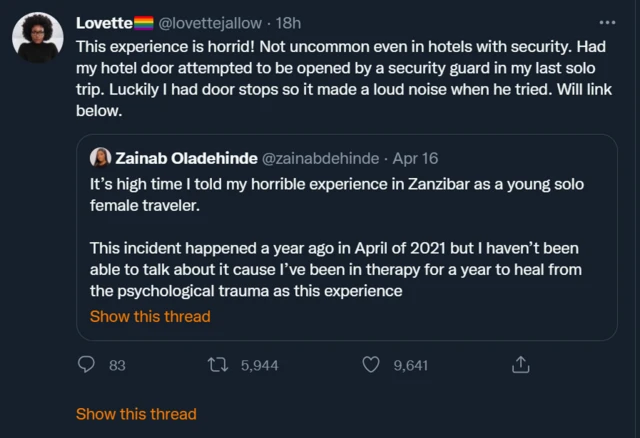This screenshot has width=640, height=438.
Task: Click the share upload icon
Action: (x=520, y=365)
